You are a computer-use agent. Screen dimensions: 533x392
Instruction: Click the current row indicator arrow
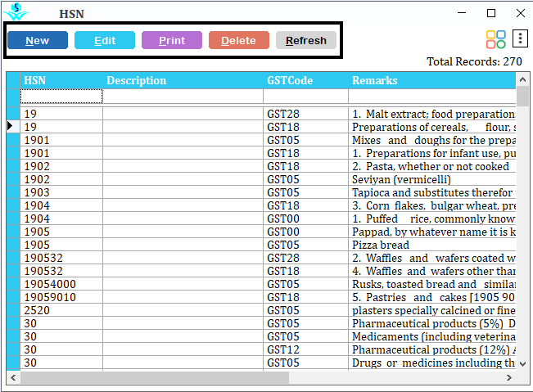coord(11,127)
